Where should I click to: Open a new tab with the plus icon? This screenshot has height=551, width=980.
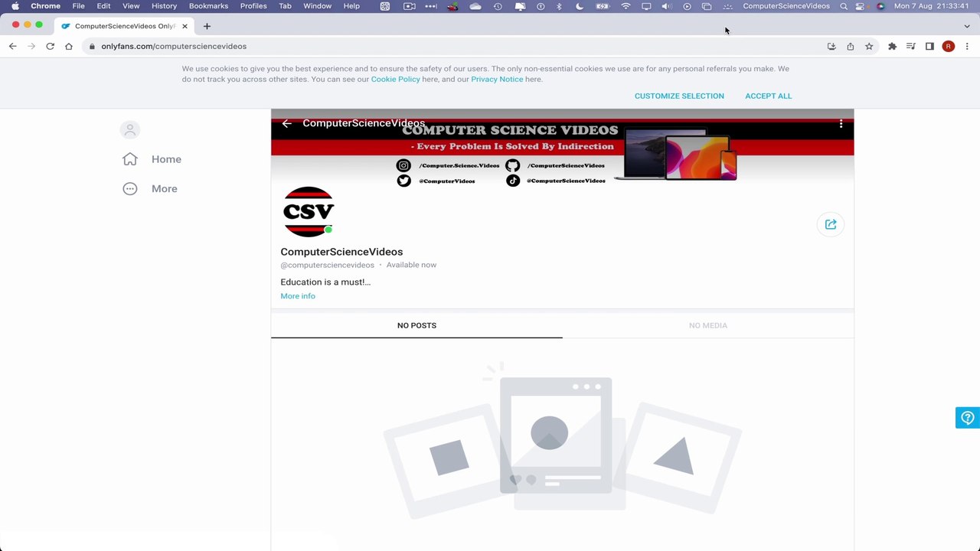[x=207, y=26]
